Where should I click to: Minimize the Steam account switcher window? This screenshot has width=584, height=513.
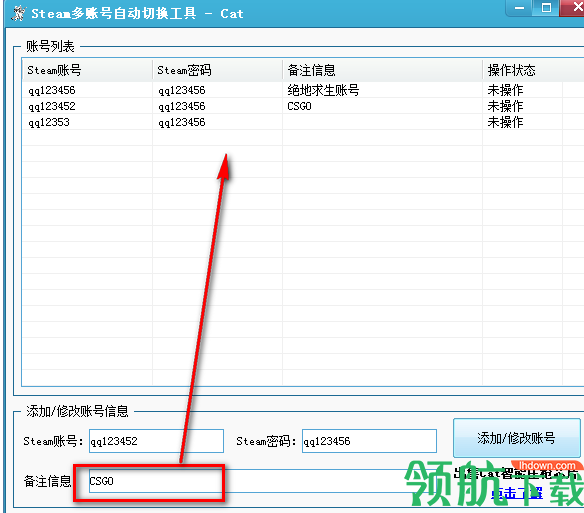point(519,7)
